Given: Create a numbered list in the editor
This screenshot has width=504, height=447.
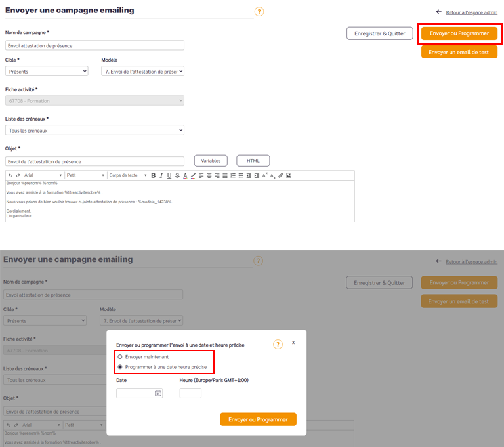Looking at the screenshot, I should [x=233, y=175].
